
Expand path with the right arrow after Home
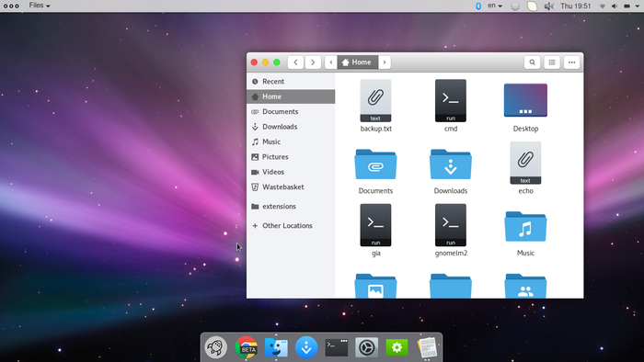385,62
